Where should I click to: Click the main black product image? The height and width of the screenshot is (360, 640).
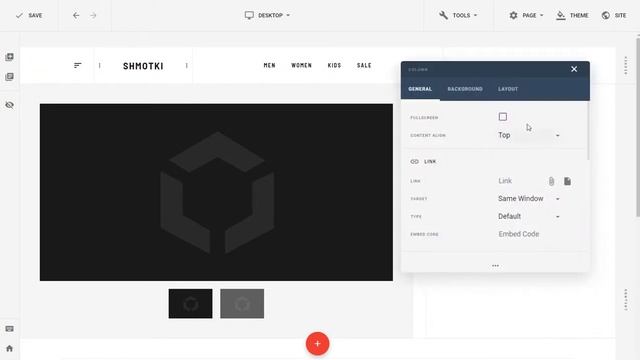(x=216, y=192)
